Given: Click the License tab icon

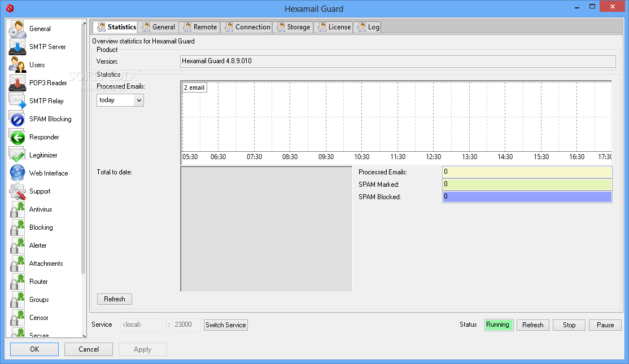Looking at the screenshot, I should tap(322, 27).
